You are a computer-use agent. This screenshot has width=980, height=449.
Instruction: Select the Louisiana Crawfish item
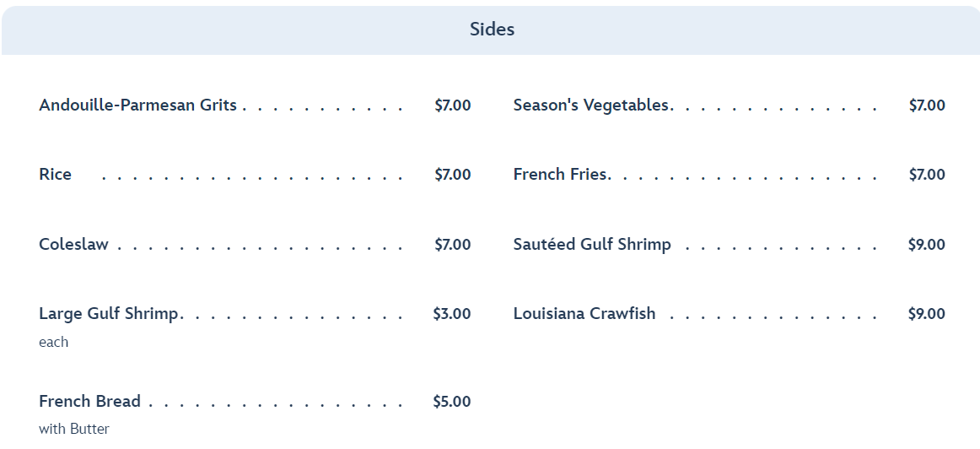(x=584, y=314)
